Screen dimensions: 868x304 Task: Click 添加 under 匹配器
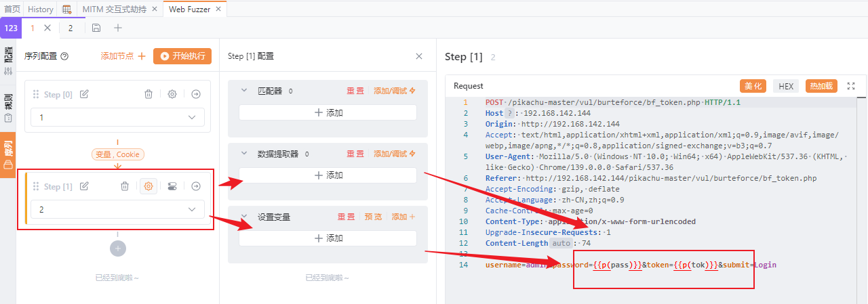328,112
